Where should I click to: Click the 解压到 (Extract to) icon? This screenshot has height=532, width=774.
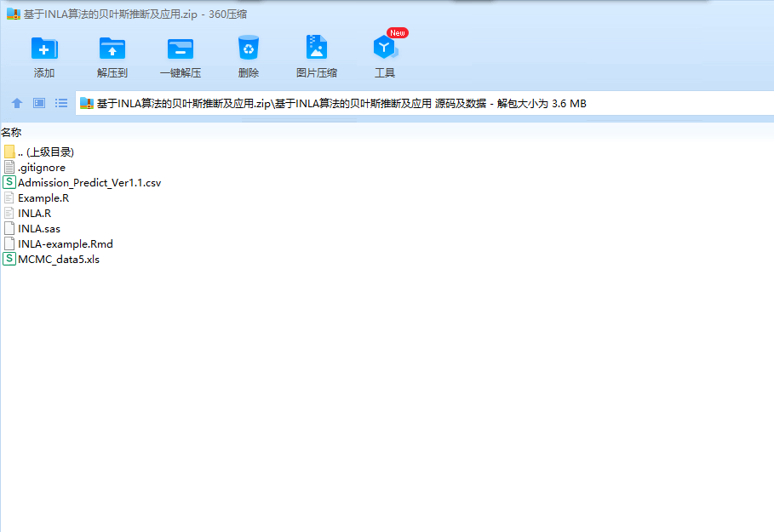(x=112, y=49)
